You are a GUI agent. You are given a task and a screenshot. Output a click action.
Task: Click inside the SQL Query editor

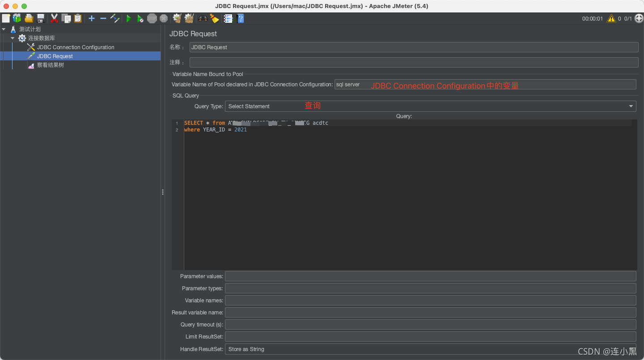pyautogui.click(x=404, y=195)
